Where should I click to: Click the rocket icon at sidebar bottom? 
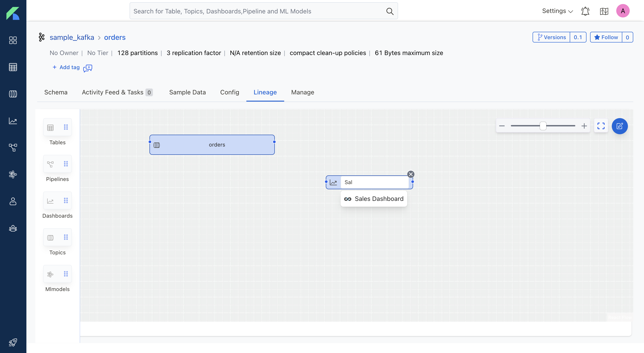click(x=13, y=342)
